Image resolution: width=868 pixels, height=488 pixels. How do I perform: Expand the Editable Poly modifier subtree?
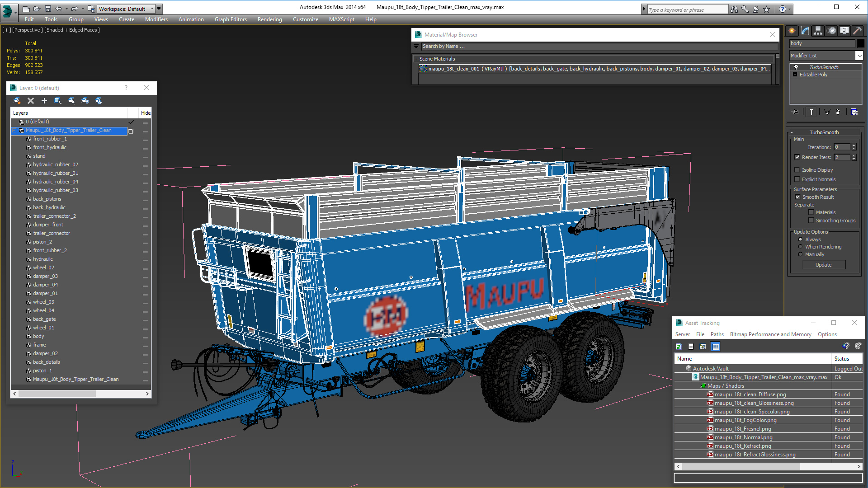(x=795, y=75)
